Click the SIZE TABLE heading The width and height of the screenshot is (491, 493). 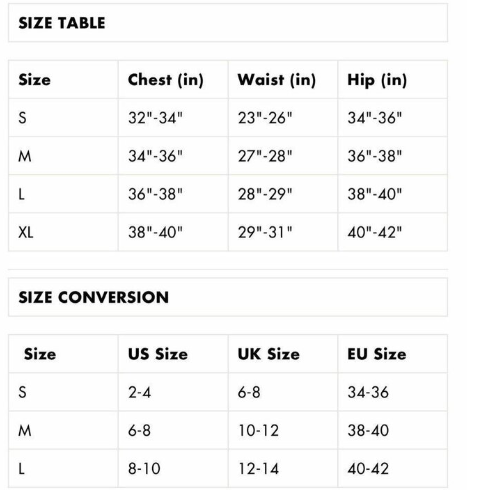pos(62,23)
